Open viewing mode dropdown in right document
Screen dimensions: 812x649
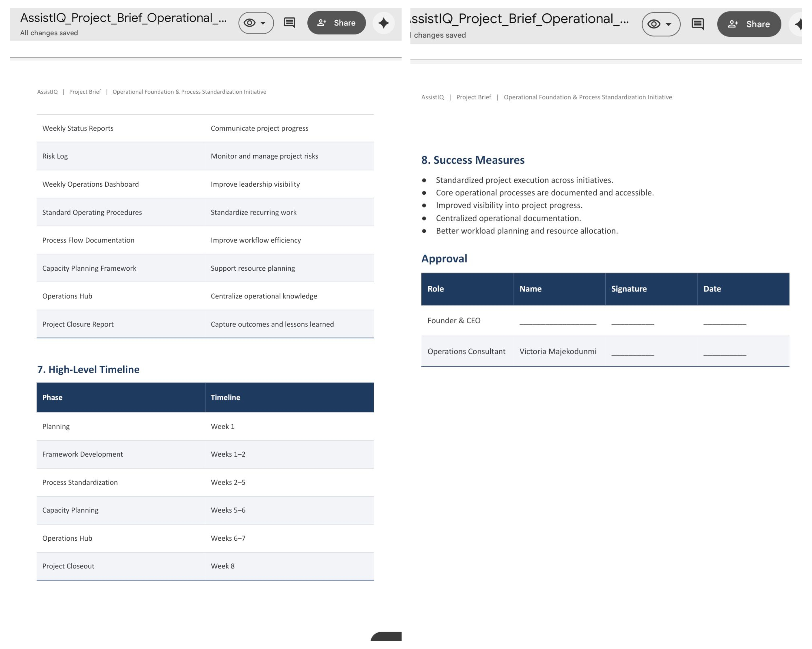click(x=661, y=24)
